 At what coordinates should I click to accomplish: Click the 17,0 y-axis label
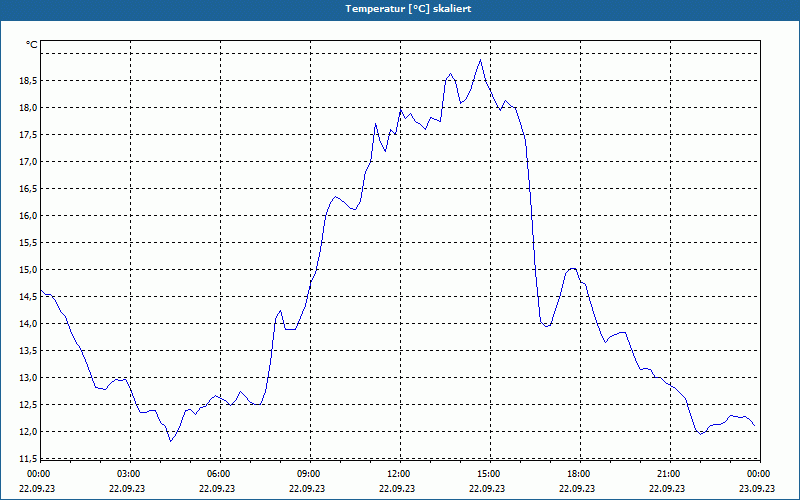[x=27, y=162]
